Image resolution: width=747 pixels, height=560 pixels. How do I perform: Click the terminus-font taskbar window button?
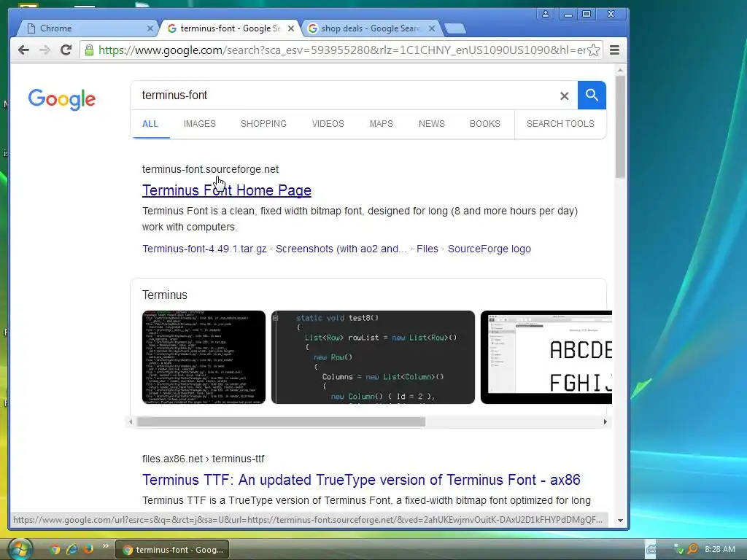pos(172,550)
